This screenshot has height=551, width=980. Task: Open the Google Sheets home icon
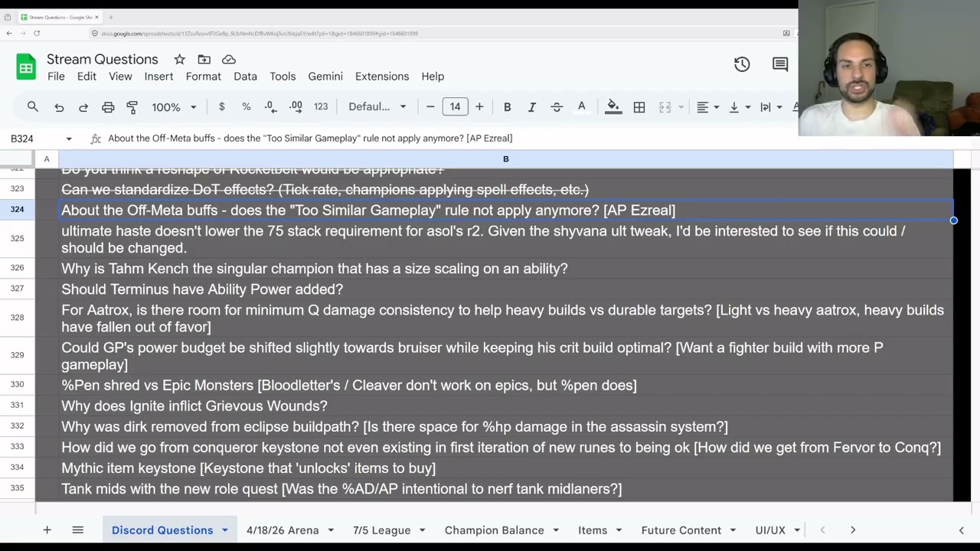click(x=26, y=67)
